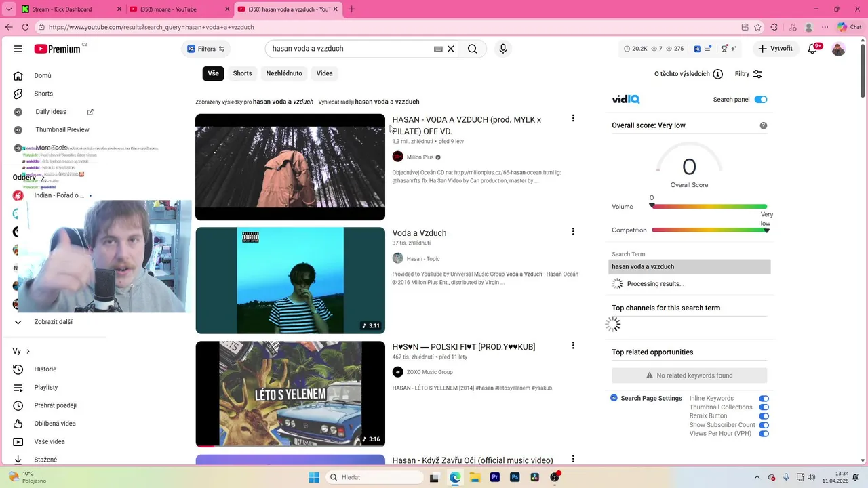868x488 pixels.
Task: Open Premiere Pro from the taskbar
Action: click(495, 477)
